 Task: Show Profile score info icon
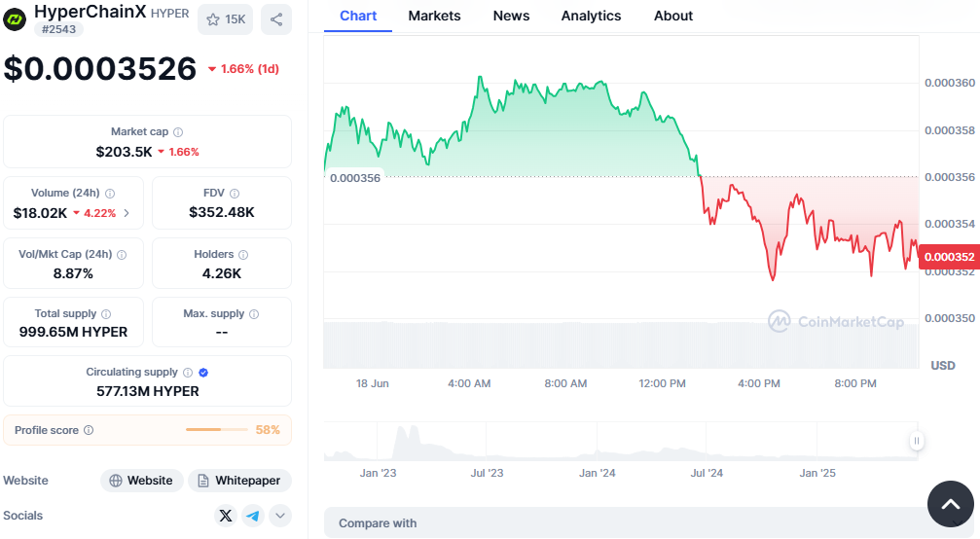point(89,430)
